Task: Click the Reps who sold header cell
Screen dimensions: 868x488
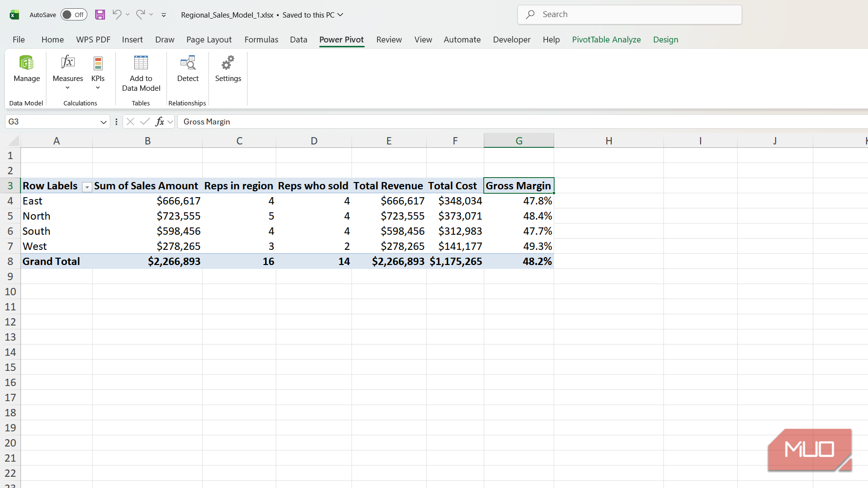Action: click(x=314, y=185)
